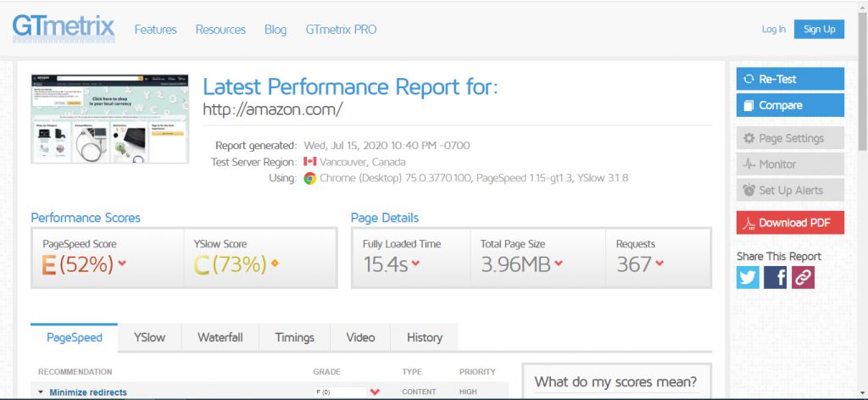Click PageSpeed Score red down arrow
Viewport: 868px width, 400px height.
pyautogui.click(x=122, y=264)
